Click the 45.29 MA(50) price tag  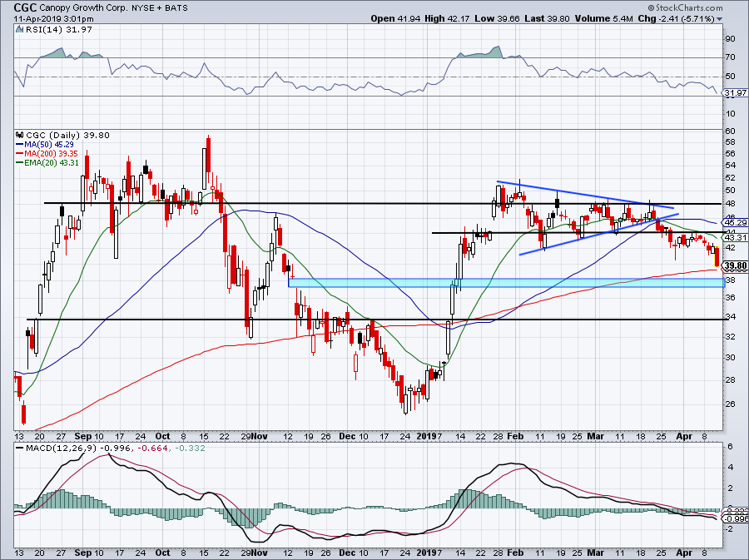click(735, 222)
